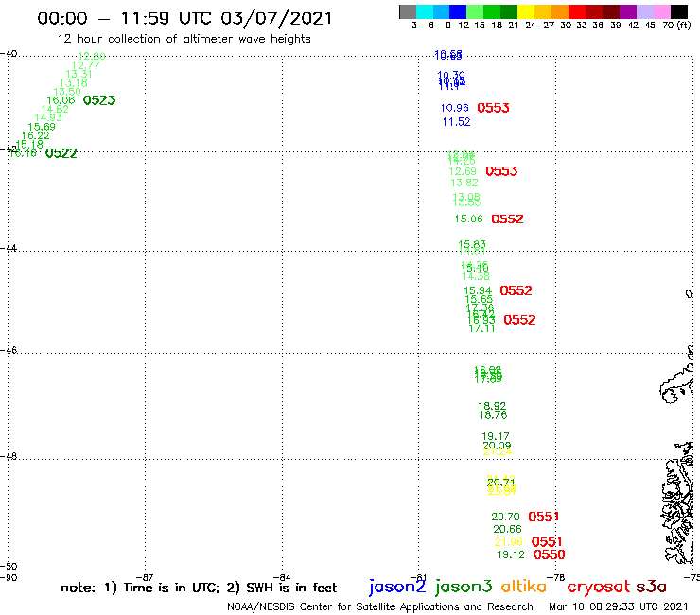Click subtitle '12 hour collection of altimeter wave heights'
The height and width of the screenshot is (615, 700).
(x=184, y=39)
